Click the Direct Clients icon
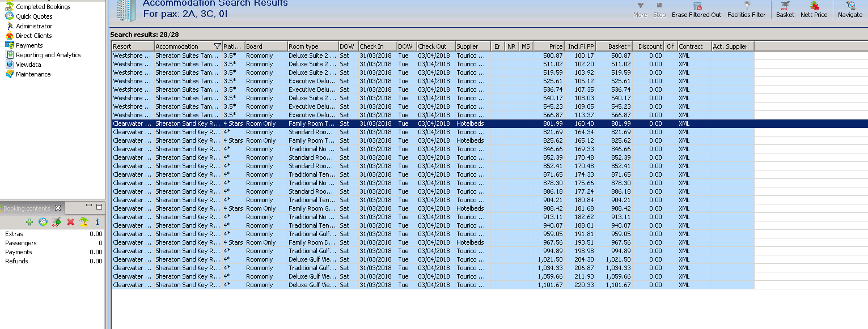 click(10, 36)
